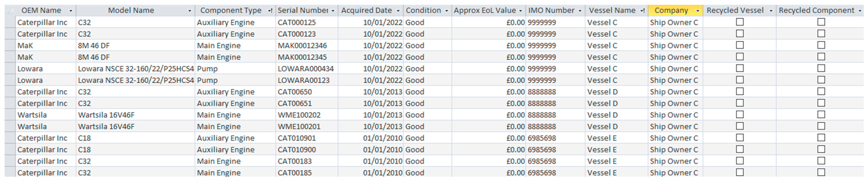Open the IMO Number filter dropdown
The image size is (868, 183).
[580, 11]
